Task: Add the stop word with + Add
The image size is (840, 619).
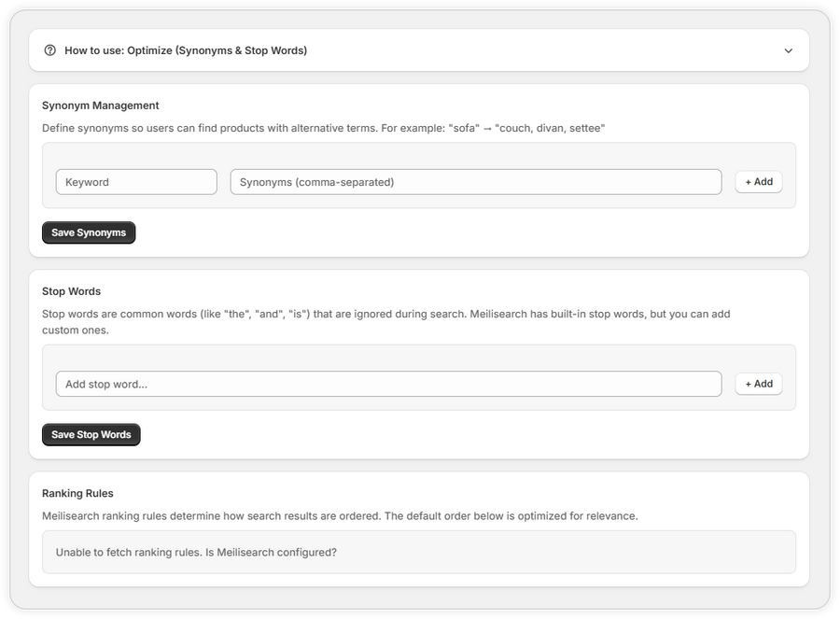Action: [x=759, y=385]
